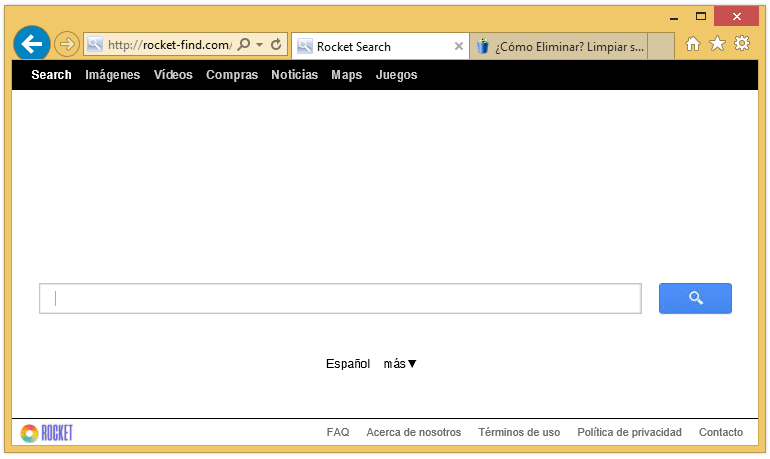Switch to the Rocket Search tab
This screenshot has width=770, height=459.
pos(381,46)
